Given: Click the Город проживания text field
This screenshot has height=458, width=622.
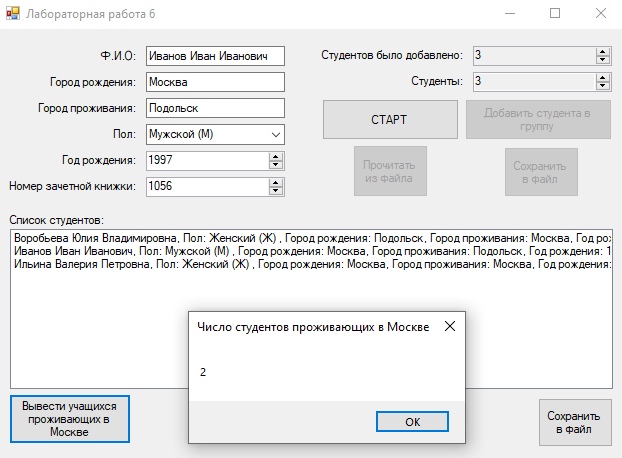Looking at the screenshot, I should click(214, 108).
